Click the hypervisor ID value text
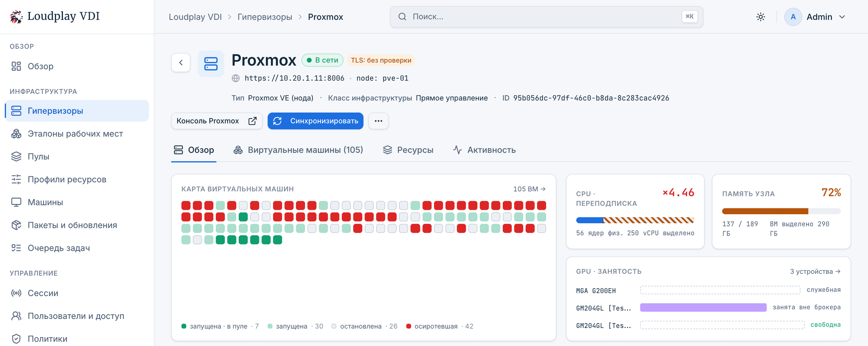 [591, 98]
